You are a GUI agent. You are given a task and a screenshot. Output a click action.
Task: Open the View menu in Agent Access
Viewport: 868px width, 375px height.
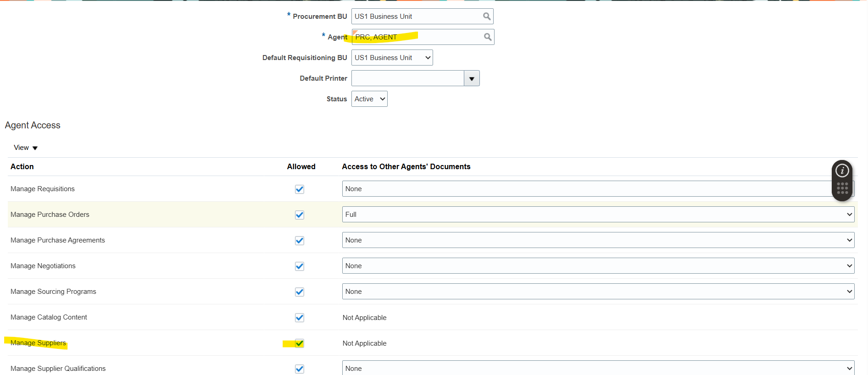(x=26, y=148)
